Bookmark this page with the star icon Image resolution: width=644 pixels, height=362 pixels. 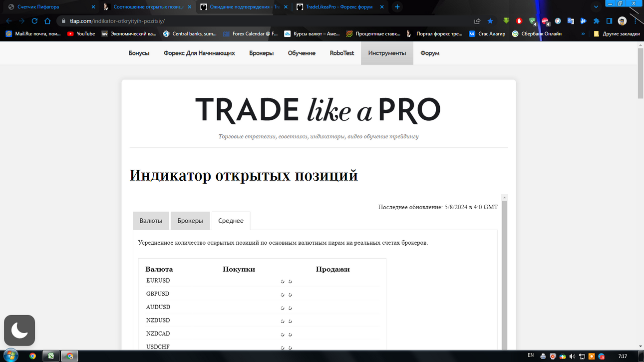tap(490, 21)
